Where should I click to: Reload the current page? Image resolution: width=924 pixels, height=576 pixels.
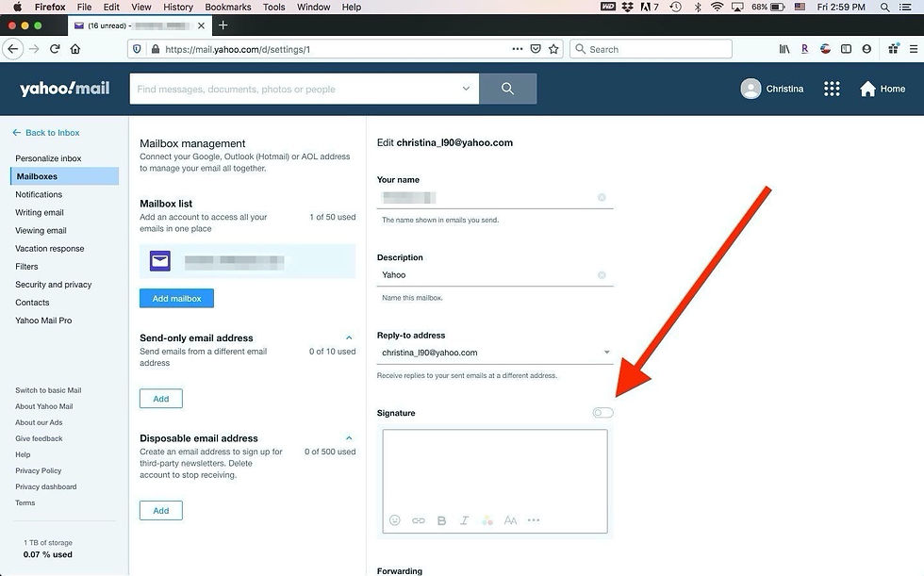pos(55,49)
